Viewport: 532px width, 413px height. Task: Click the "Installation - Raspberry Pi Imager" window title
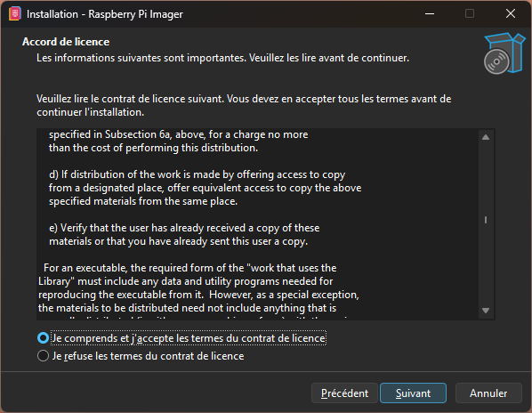point(104,14)
